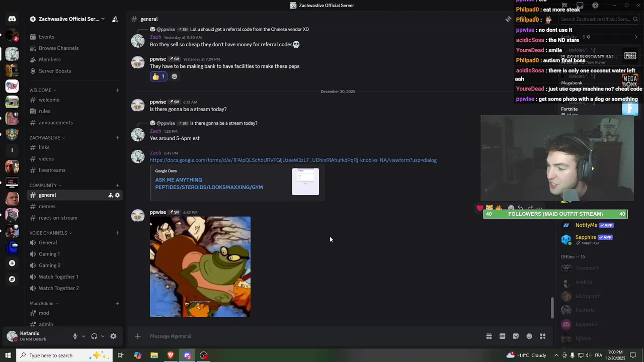Viewport: 644px width, 362px height.
Task: Open the GIF picker
Action: click(x=502, y=336)
